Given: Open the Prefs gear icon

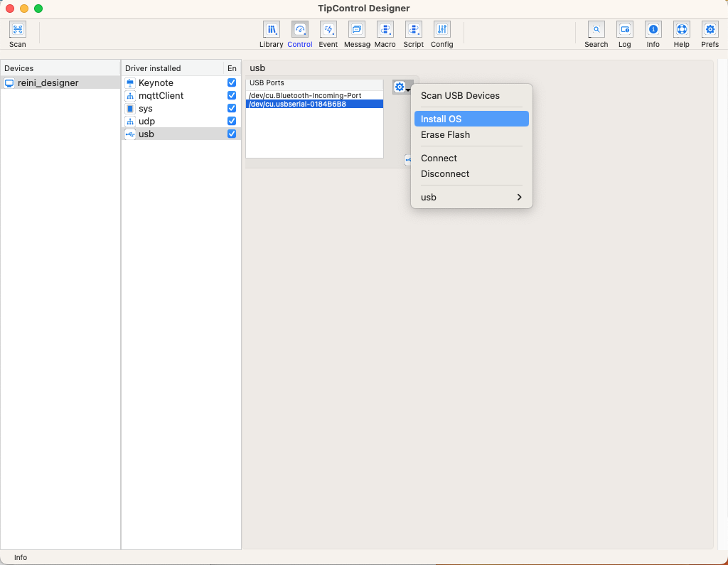Looking at the screenshot, I should (710, 30).
